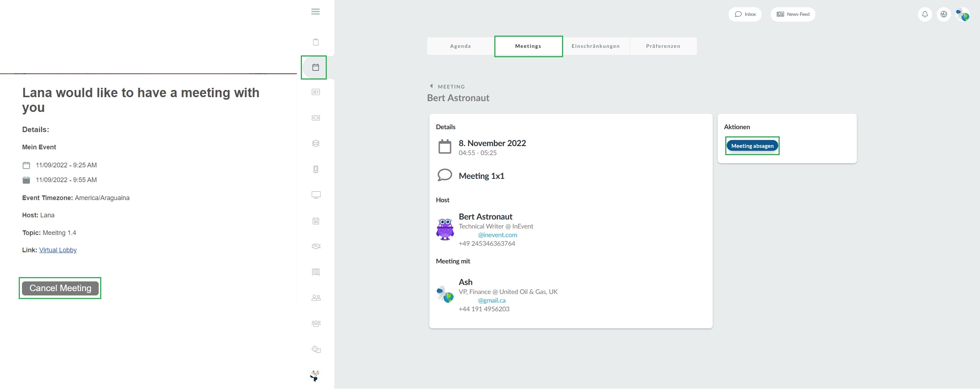Click the phone number +44 191 4956203
980x389 pixels.
pos(484,309)
